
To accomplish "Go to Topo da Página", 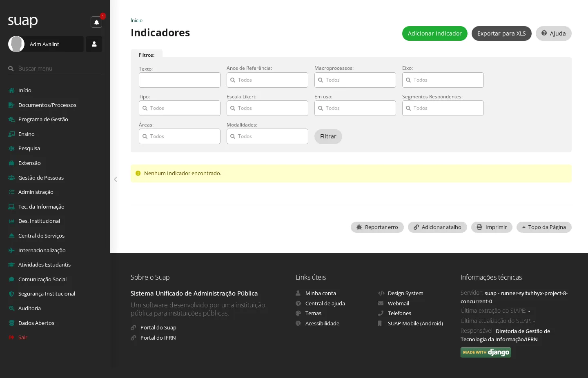I will click(544, 227).
